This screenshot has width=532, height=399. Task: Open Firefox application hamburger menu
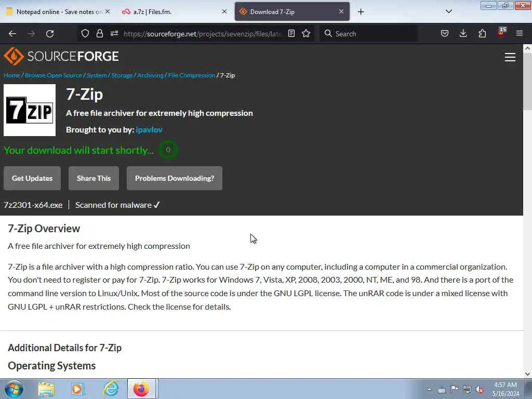[520, 33]
